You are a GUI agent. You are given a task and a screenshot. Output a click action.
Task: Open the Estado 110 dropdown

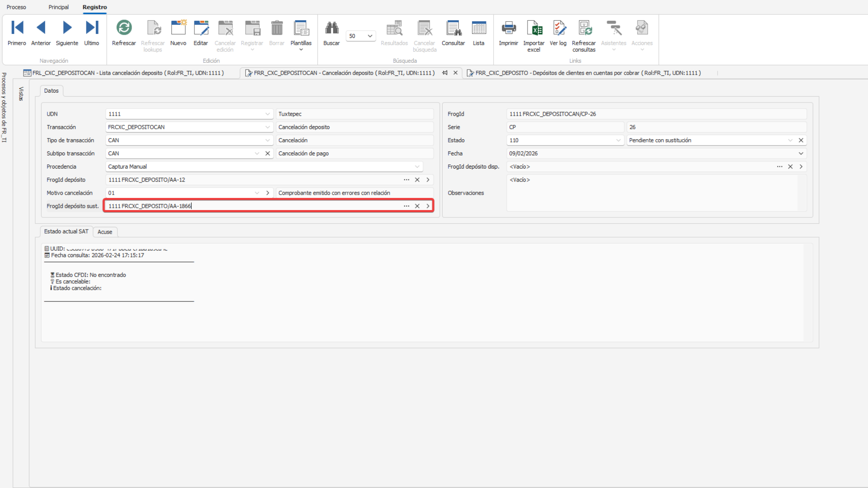[618, 141]
